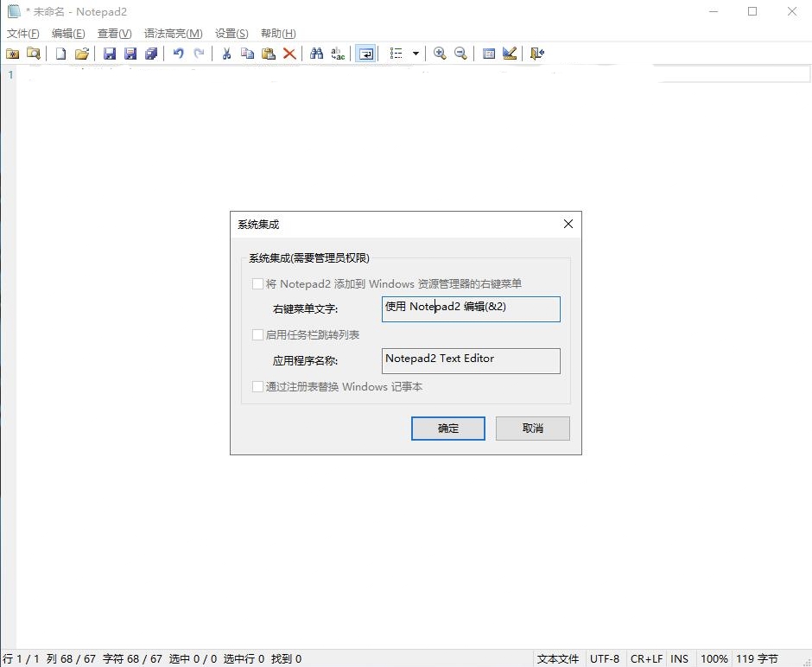Open the 编辑(E) menu
The width and height of the screenshot is (812, 667).
[68, 34]
